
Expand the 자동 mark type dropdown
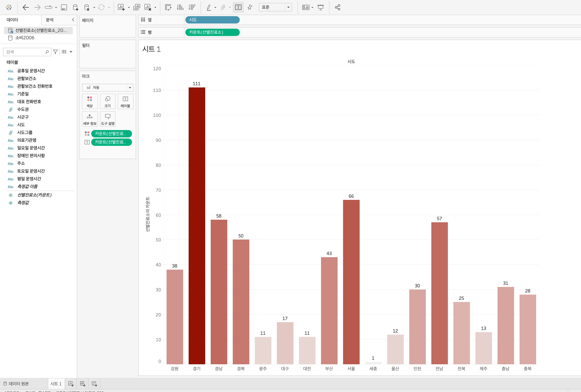coord(130,88)
